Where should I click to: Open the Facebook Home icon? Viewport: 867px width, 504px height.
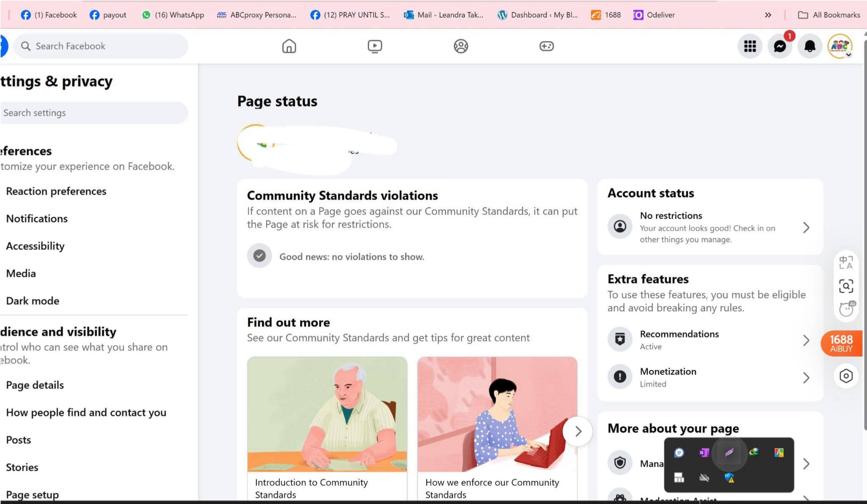pyautogui.click(x=289, y=46)
